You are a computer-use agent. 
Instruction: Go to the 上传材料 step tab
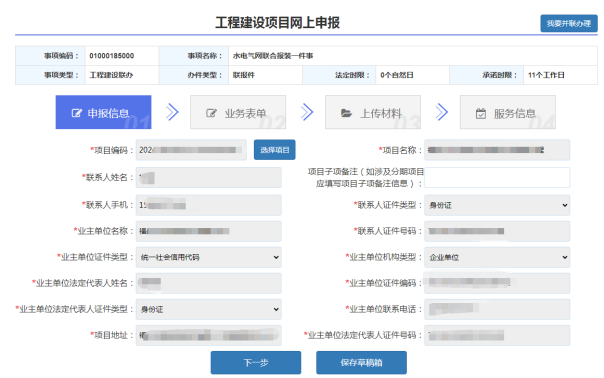(373, 112)
